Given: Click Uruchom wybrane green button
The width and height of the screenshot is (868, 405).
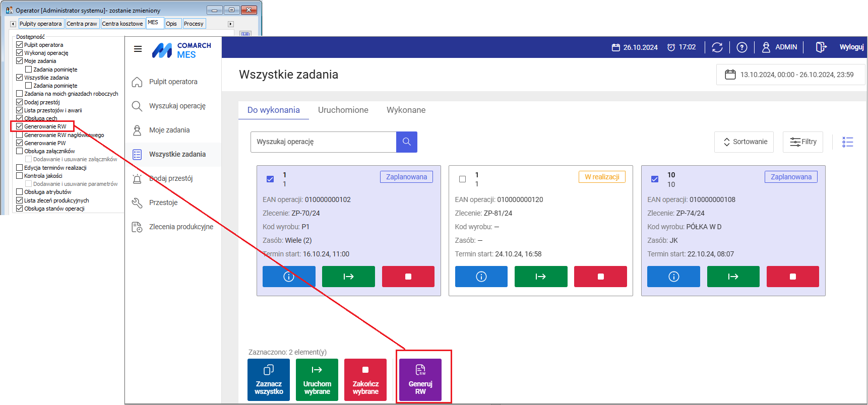Looking at the screenshot, I should 317,380.
